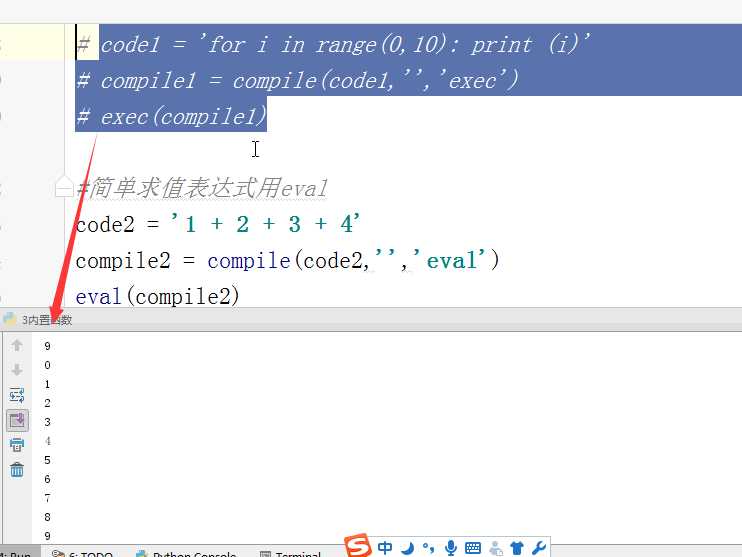Click the comment '#简单求值表达式用eval'

coord(202,188)
